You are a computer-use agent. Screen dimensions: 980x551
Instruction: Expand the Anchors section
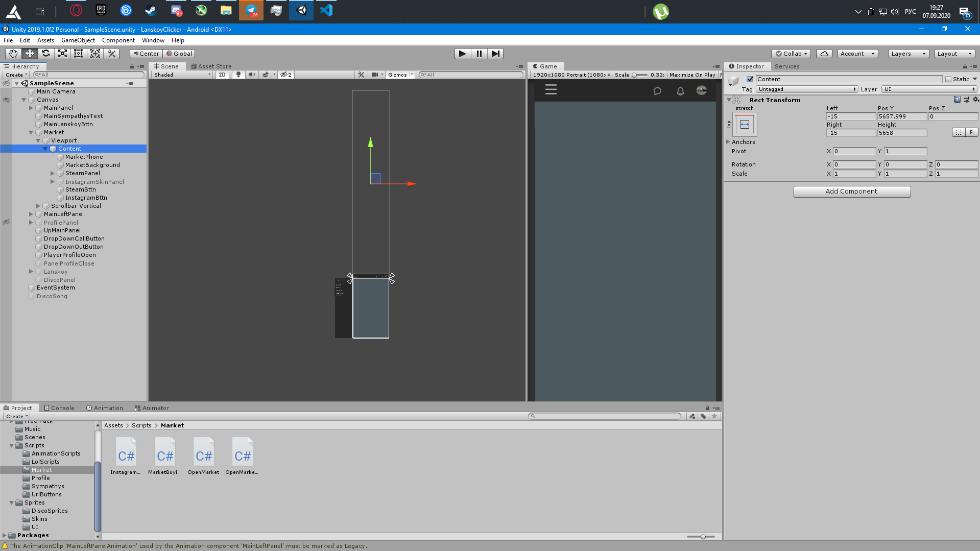pos(728,142)
